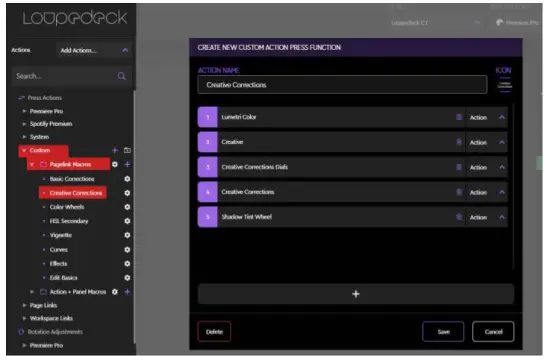550x360 pixels.
Task: Select Effects macro in tree
Action: (58, 264)
